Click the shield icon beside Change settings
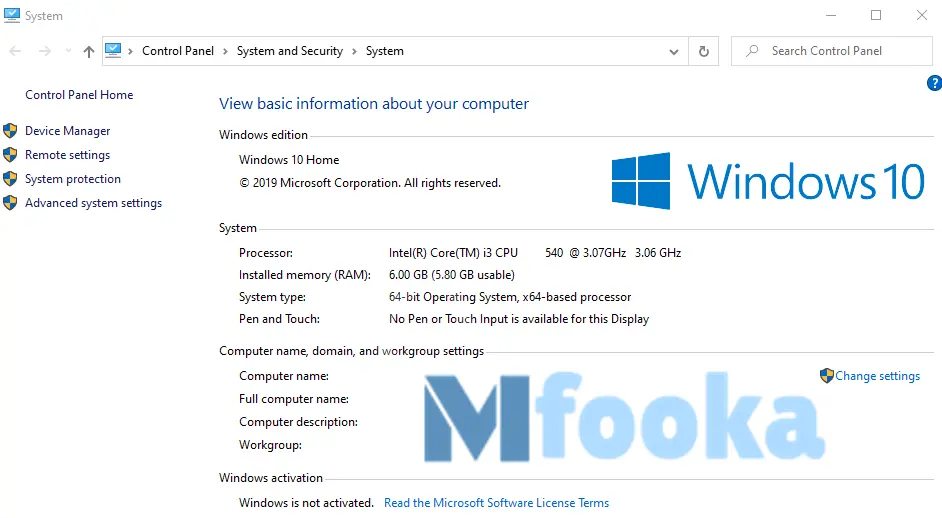The height and width of the screenshot is (518, 942). coord(827,376)
